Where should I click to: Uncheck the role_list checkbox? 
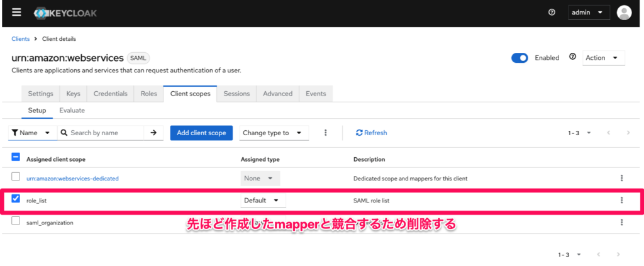click(16, 199)
